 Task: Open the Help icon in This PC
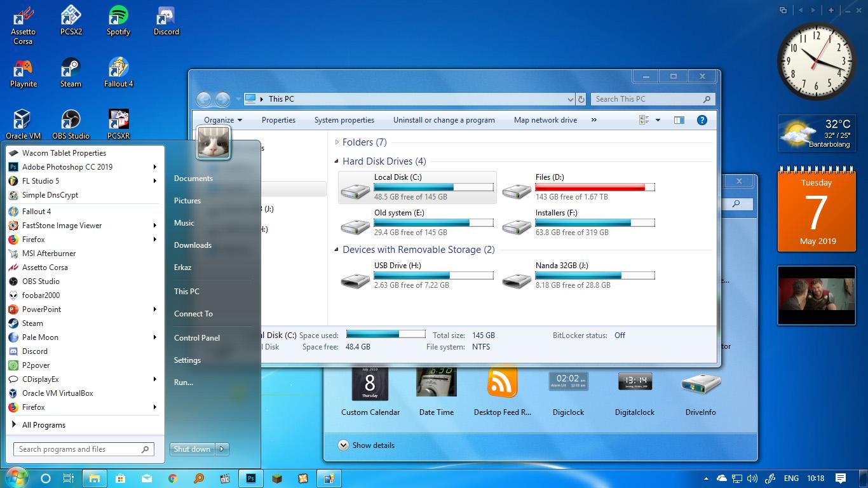(702, 120)
